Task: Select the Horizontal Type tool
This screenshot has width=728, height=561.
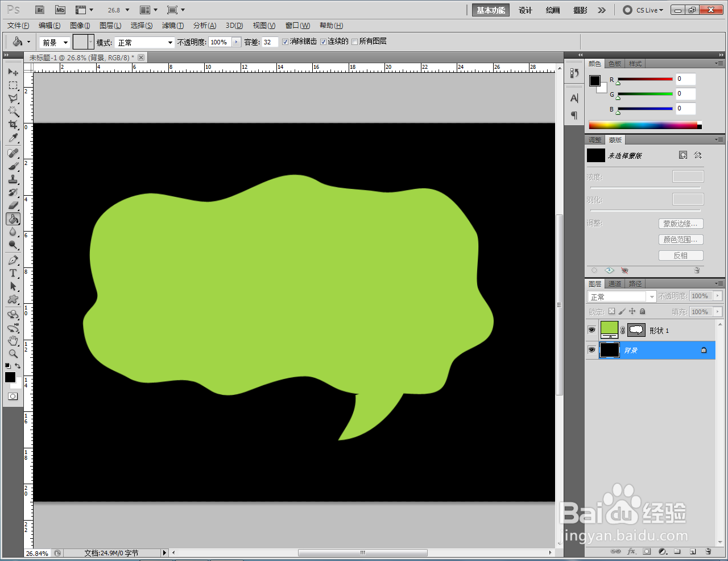Action: [13, 273]
